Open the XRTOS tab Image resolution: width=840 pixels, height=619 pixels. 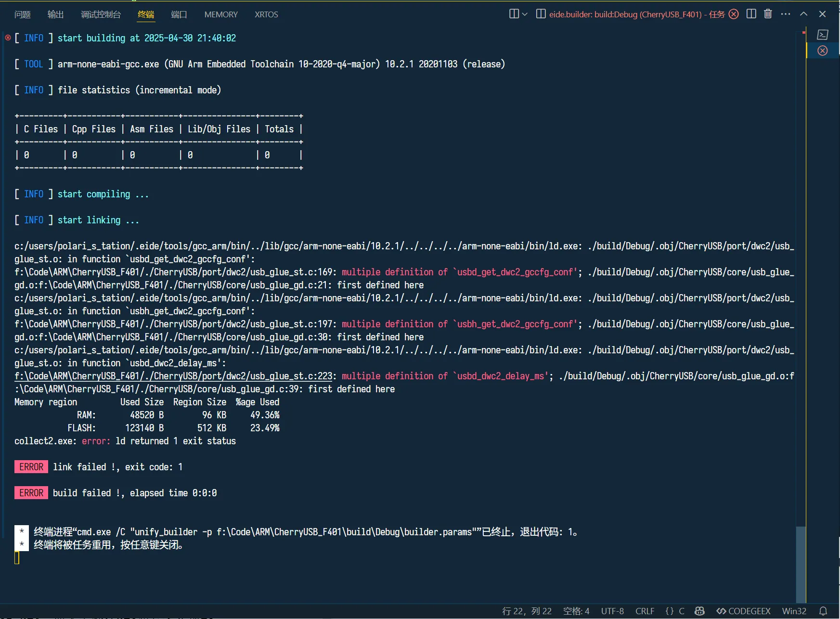[x=266, y=14]
